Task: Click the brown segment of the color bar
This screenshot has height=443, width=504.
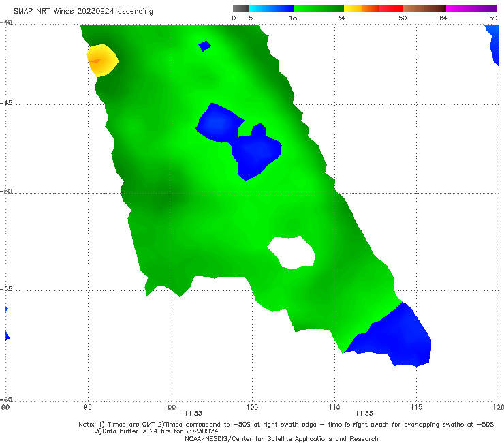Action: (x=424, y=8)
